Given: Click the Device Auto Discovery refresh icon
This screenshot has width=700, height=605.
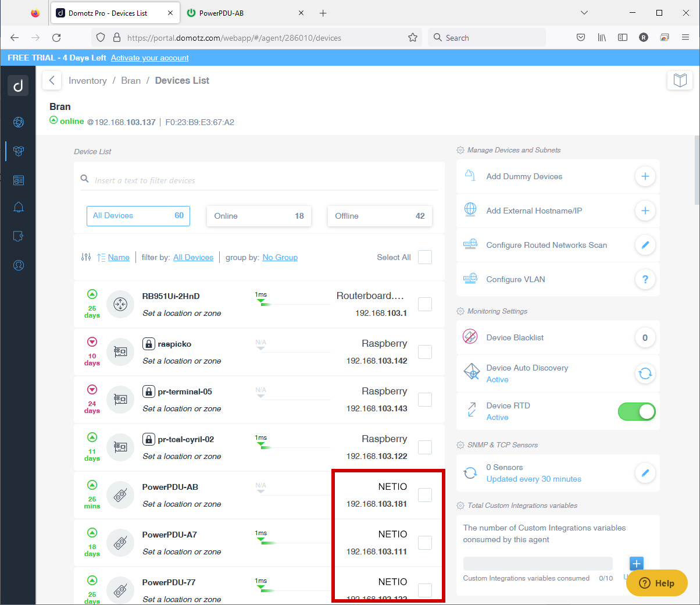Looking at the screenshot, I should [645, 373].
